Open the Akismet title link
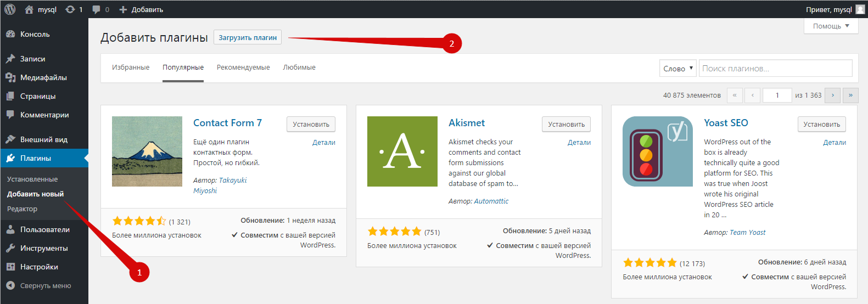 tap(467, 123)
